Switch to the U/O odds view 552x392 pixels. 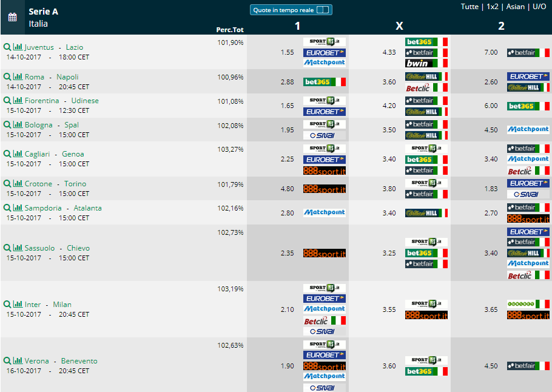click(x=539, y=7)
